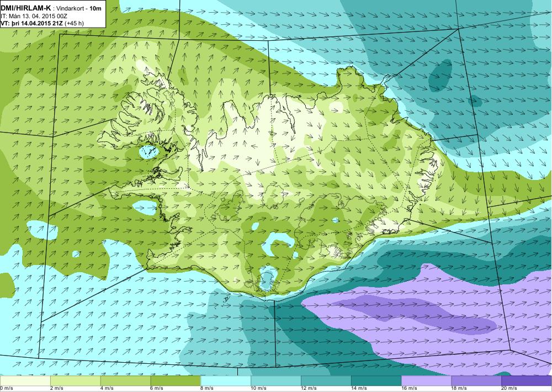Select the "16 m/s" legend label
This screenshot has width=552, height=392.
(x=410, y=389)
